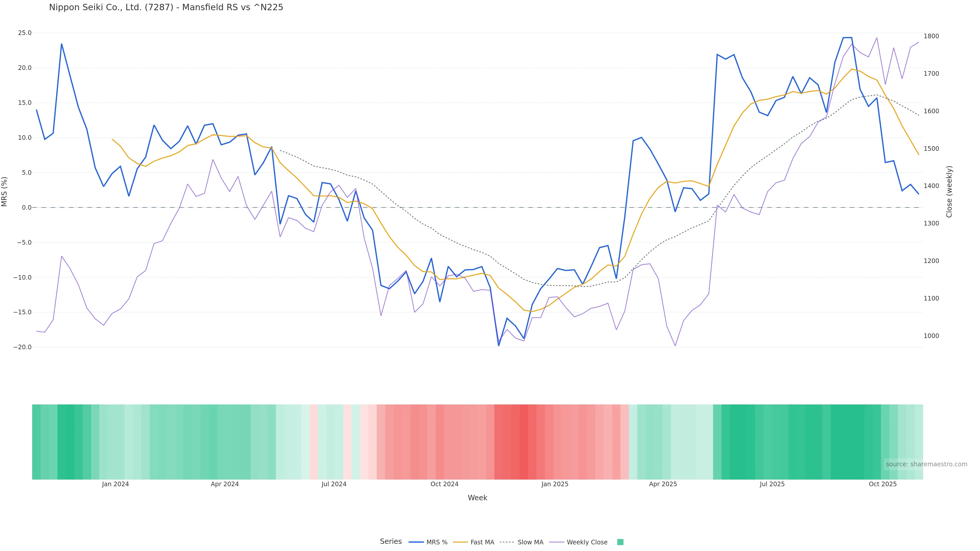The width and height of the screenshot is (980, 551).
Task: Click the Jul 2024 date tick
Action: (x=334, y=484)
